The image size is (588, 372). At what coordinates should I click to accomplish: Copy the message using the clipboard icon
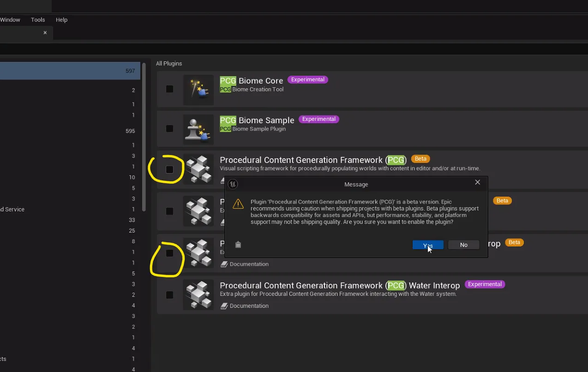238,245
